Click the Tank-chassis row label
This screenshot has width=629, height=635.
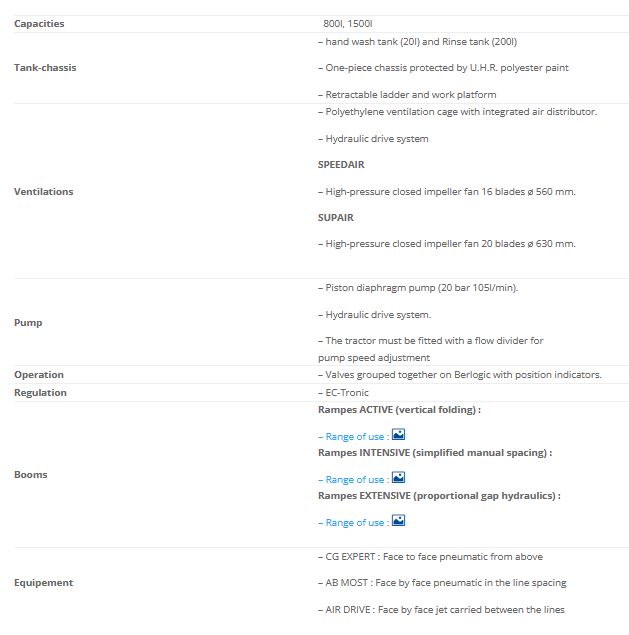[x=45, y=68]
